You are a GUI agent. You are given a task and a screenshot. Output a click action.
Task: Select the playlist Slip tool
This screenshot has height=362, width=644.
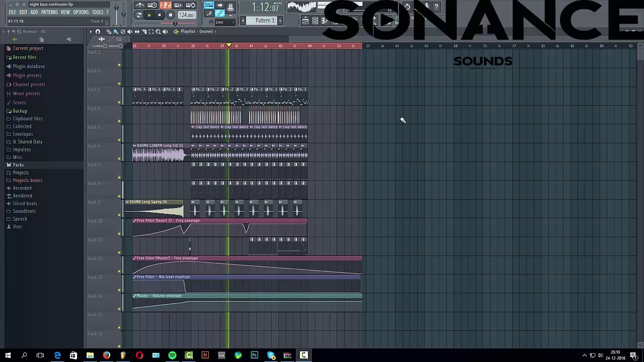coord(137,31)
